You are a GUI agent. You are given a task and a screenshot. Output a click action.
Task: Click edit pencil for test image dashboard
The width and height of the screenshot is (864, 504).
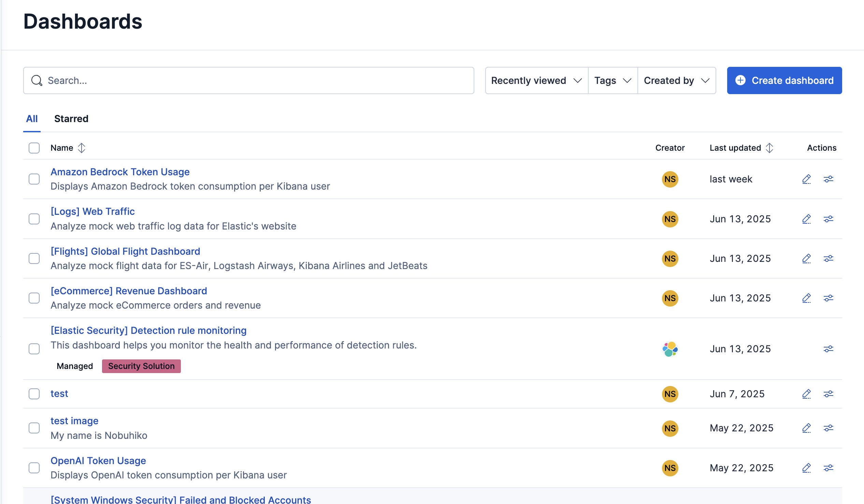click(x=806, y=428)
